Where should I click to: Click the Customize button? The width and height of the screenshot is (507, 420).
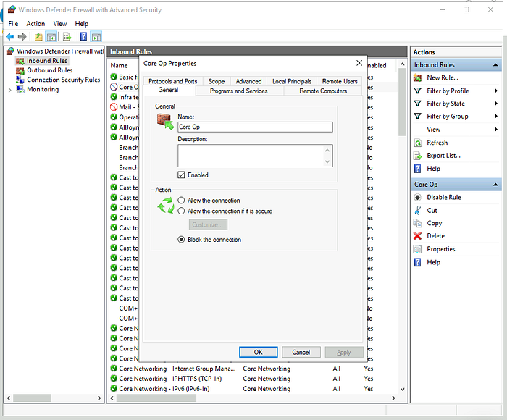(x=208, y=224)
